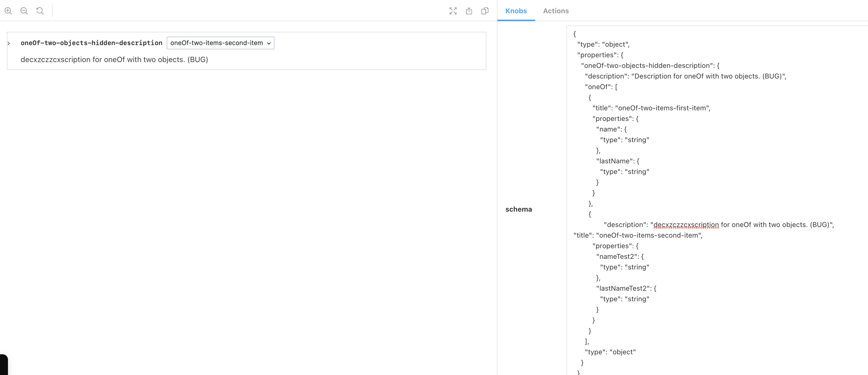Expand the oneOf-two-objects-hidden-description row chevron
Image resolution: width=868 pixels, height=375 pixels.
tap(9, 43)
